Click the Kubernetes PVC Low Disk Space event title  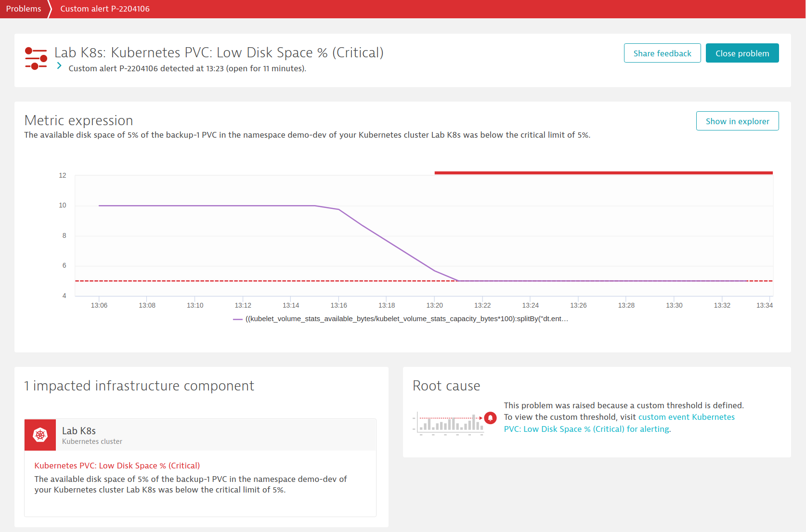coord(117,466)
